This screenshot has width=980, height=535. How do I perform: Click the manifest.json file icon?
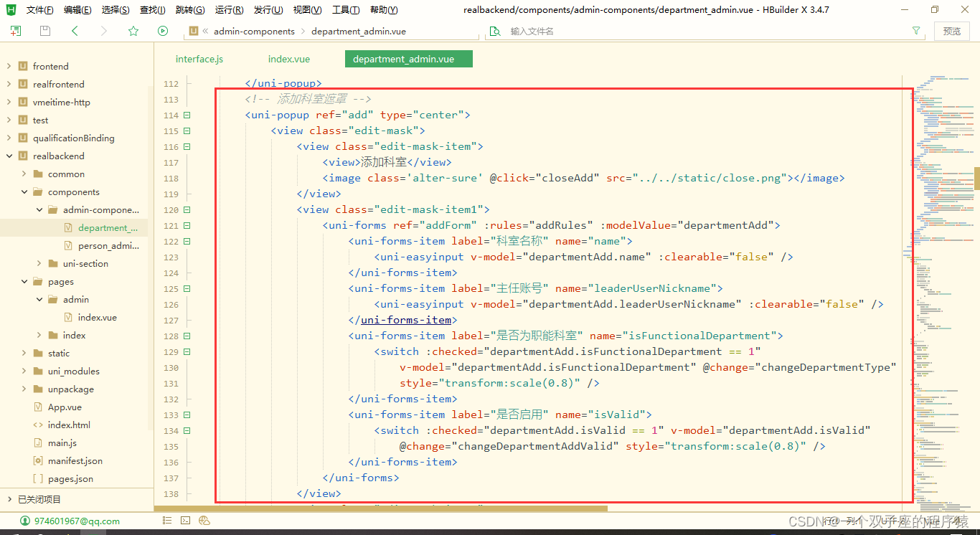(38, 460)
